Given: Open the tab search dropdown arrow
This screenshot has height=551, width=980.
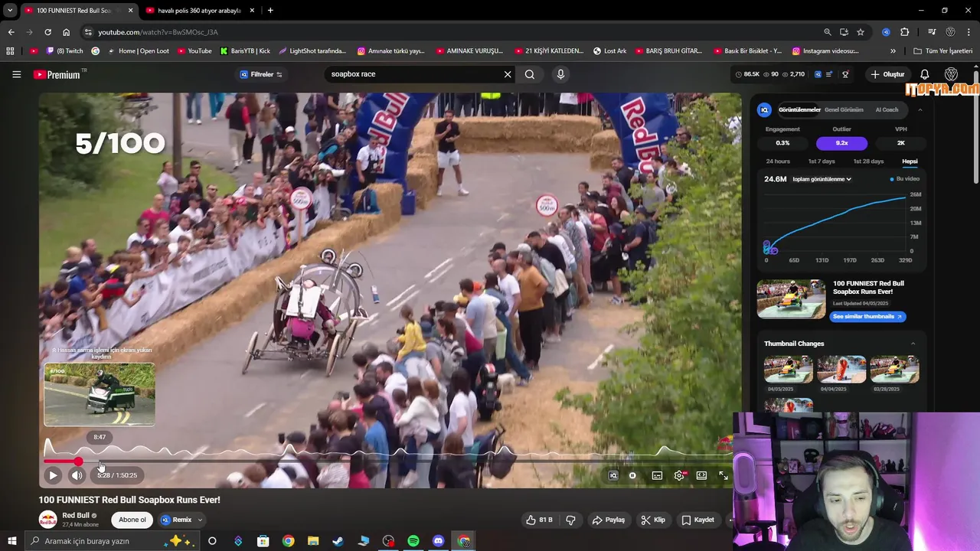Looking at the screenshot, I should (10, 11).
